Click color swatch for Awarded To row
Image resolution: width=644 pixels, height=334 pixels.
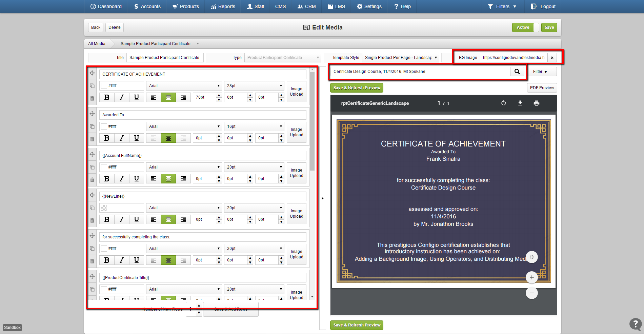coord(104,126)
